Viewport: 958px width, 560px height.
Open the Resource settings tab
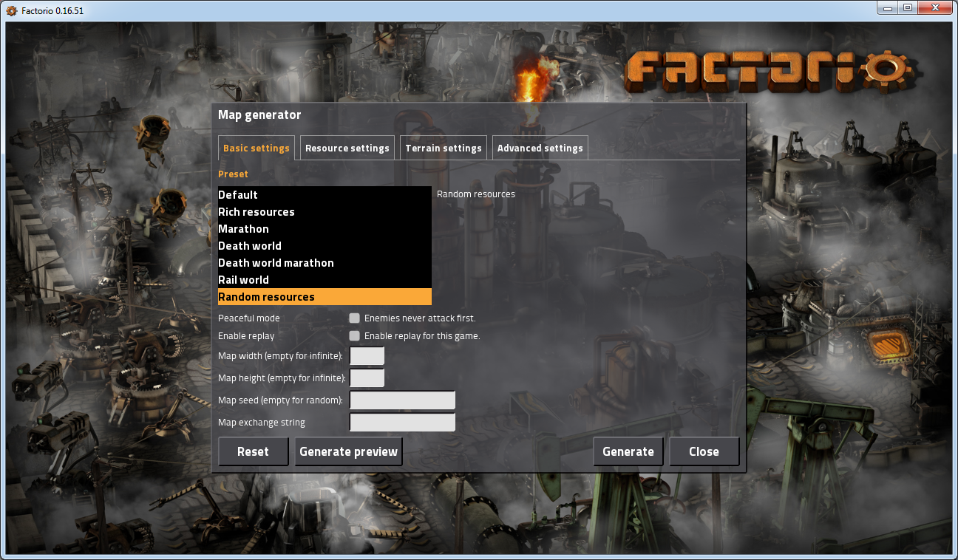347,148
